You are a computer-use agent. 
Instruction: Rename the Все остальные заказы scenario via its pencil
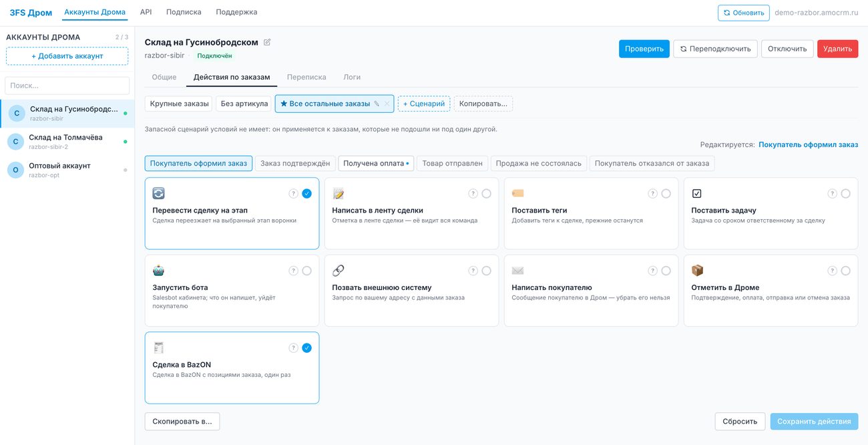click(x=377, y=104)
